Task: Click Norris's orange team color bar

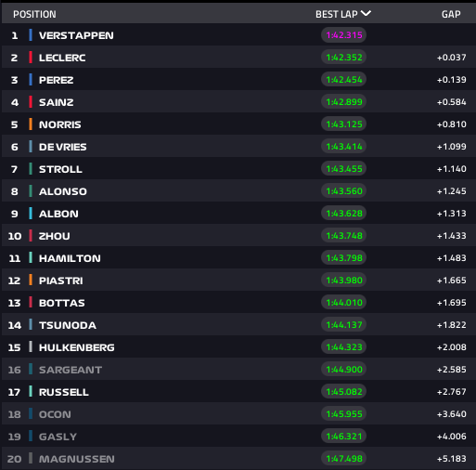Action: tap(31, 124)
